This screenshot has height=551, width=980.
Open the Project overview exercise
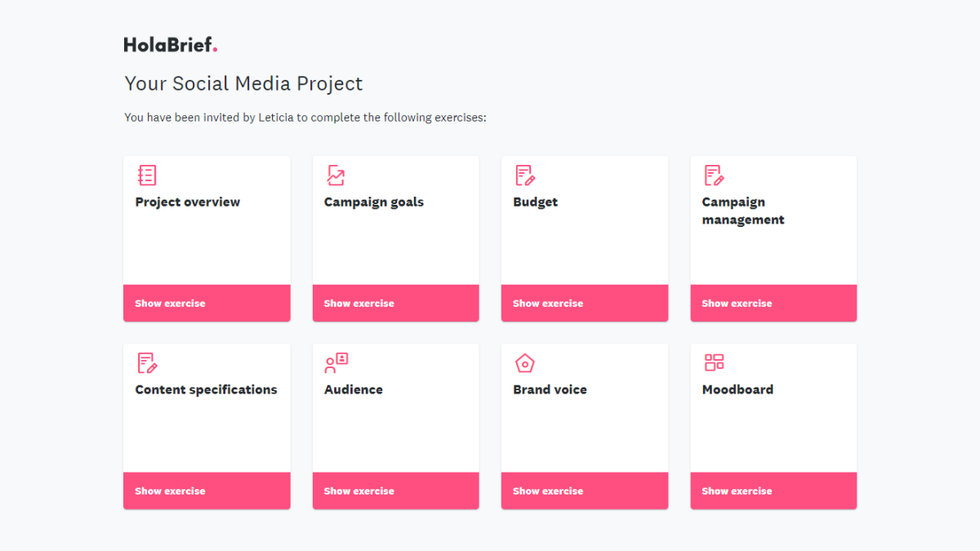coord(207,303)
